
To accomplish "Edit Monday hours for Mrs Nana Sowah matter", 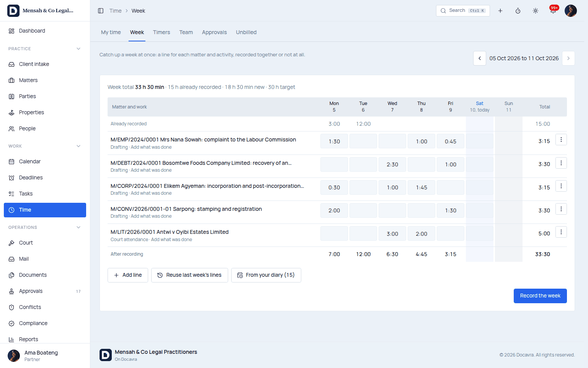I will pyautogui.click(x=334, y=141).
